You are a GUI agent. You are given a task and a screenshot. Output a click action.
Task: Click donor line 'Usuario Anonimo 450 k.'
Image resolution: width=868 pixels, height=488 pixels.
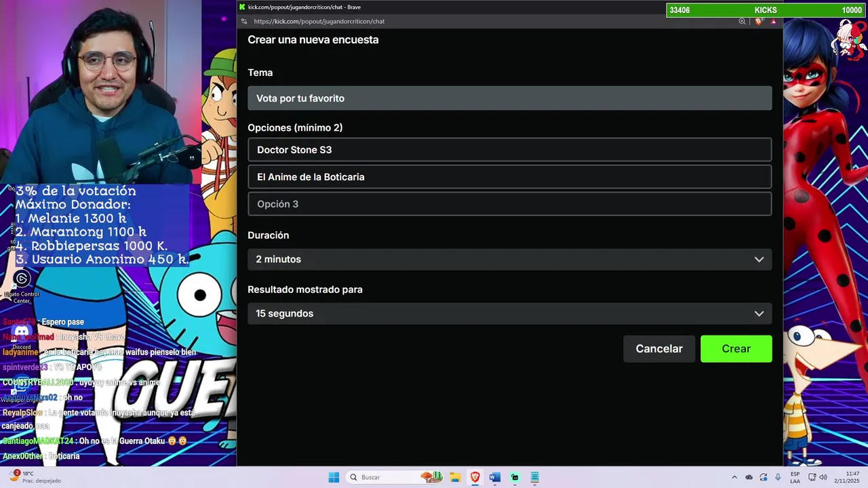pos(101,260)
